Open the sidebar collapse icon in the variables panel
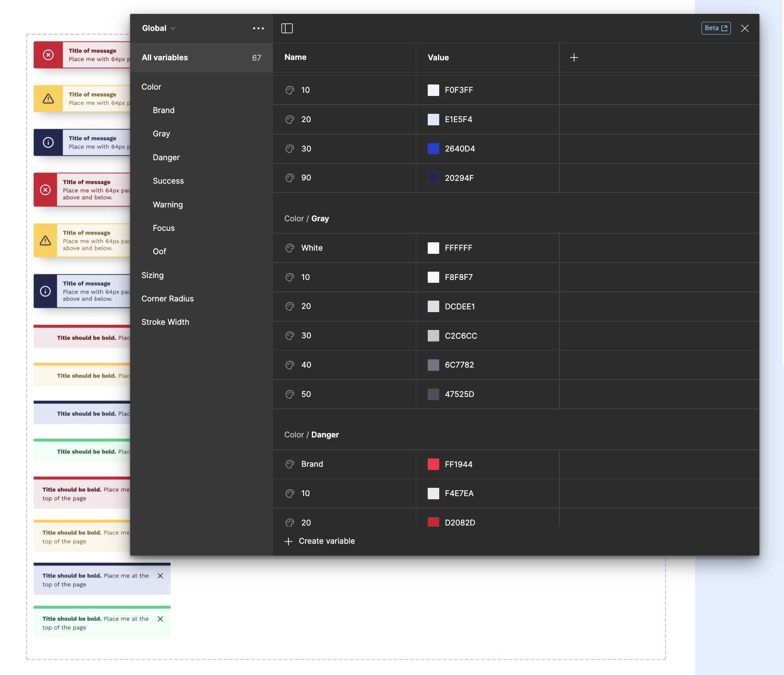The width and height of the screenshot is (784, 675). (x=287, y=28)
